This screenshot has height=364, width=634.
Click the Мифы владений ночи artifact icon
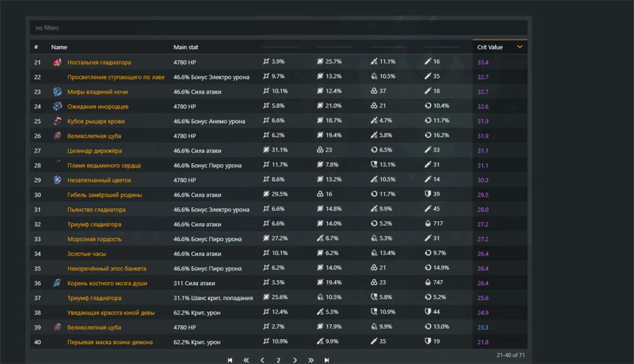[57, 92]
